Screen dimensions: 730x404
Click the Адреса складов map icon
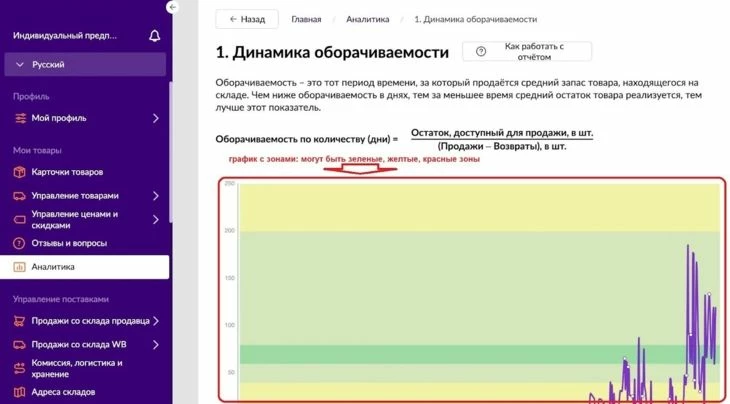coord(19,392)
